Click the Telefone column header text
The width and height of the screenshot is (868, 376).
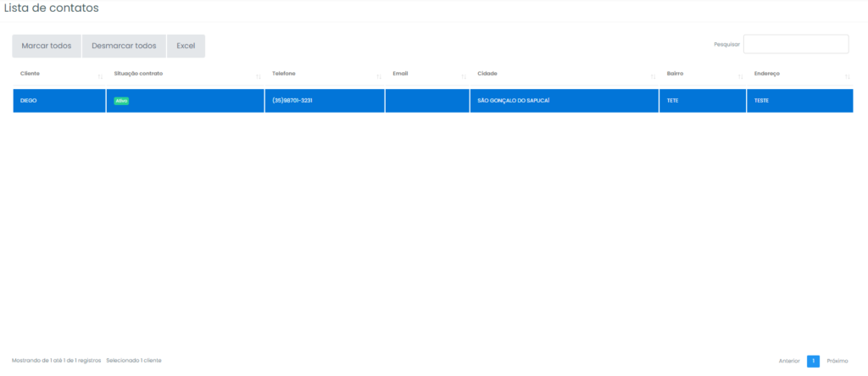coord(283,74)
